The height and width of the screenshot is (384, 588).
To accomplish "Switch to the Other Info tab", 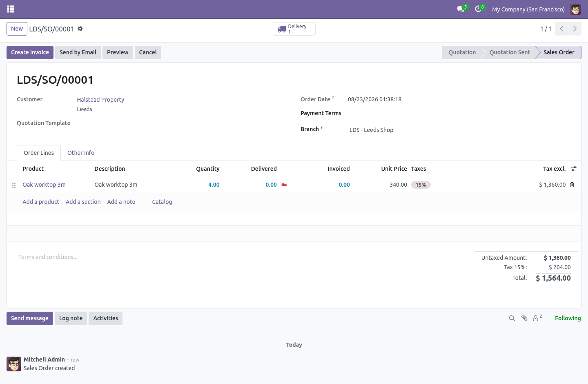I will point(81,153).
